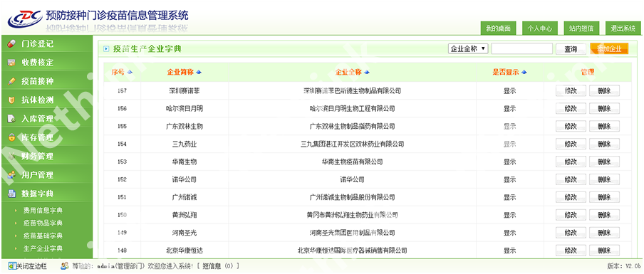Click 修改 for 北京华康恒达 row

point(571,251)
